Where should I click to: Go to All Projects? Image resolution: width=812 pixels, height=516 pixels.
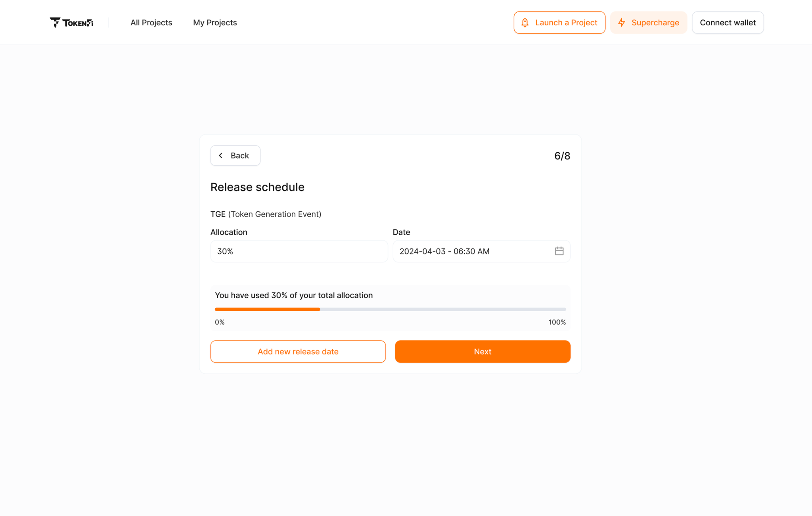151,22
